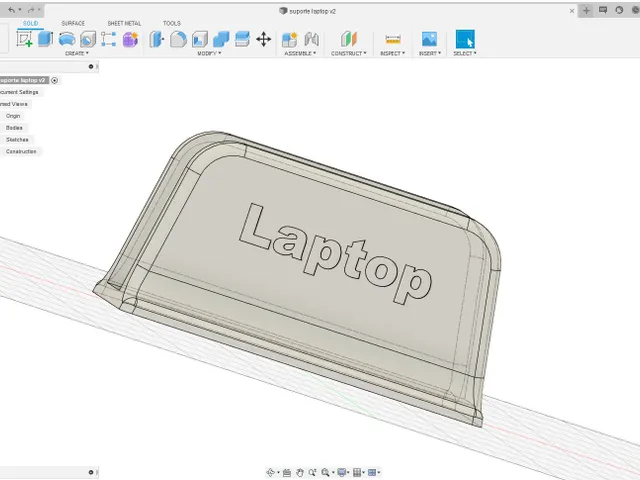Open the ASSEMBLE dropdown menu

pyautogui.click(x=300, y=53)
